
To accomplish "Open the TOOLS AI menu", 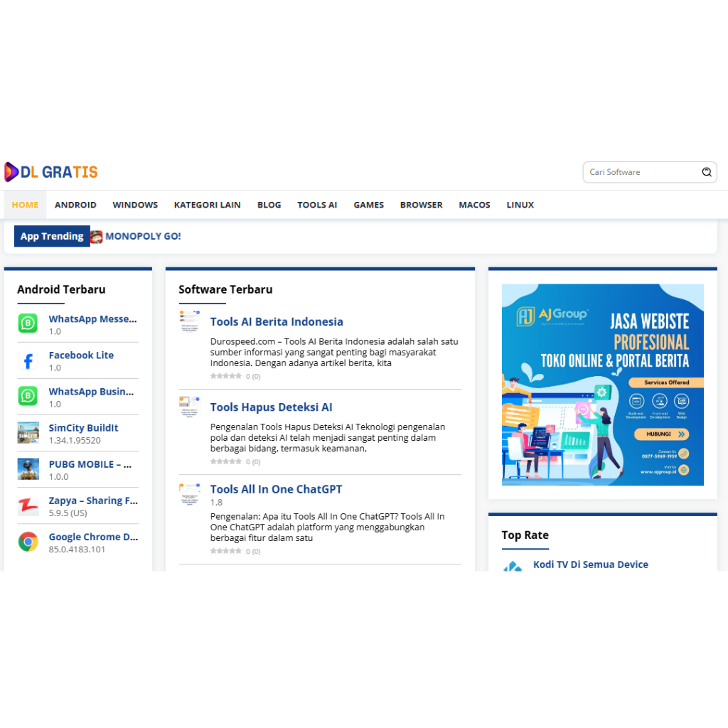I will (x=317, y=205).
